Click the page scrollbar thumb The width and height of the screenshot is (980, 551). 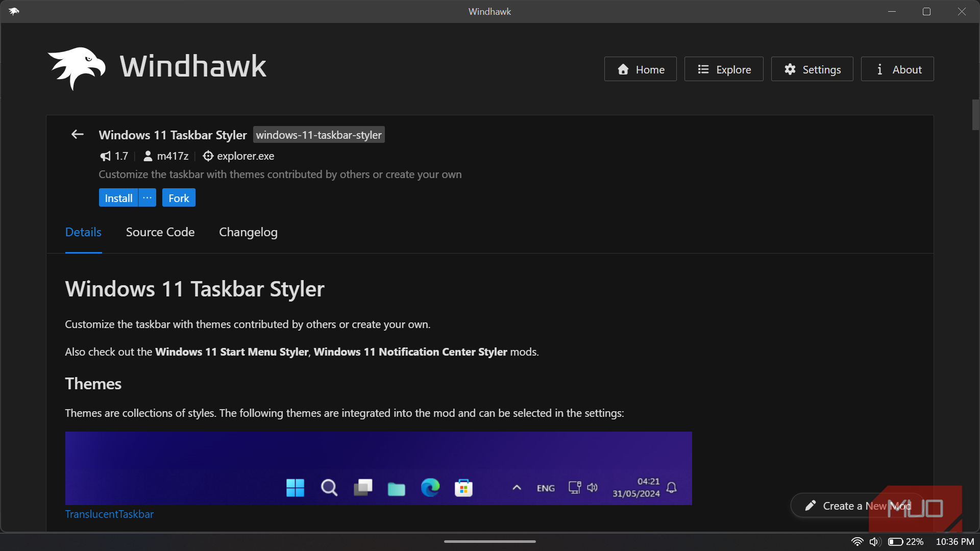(975, 115)
